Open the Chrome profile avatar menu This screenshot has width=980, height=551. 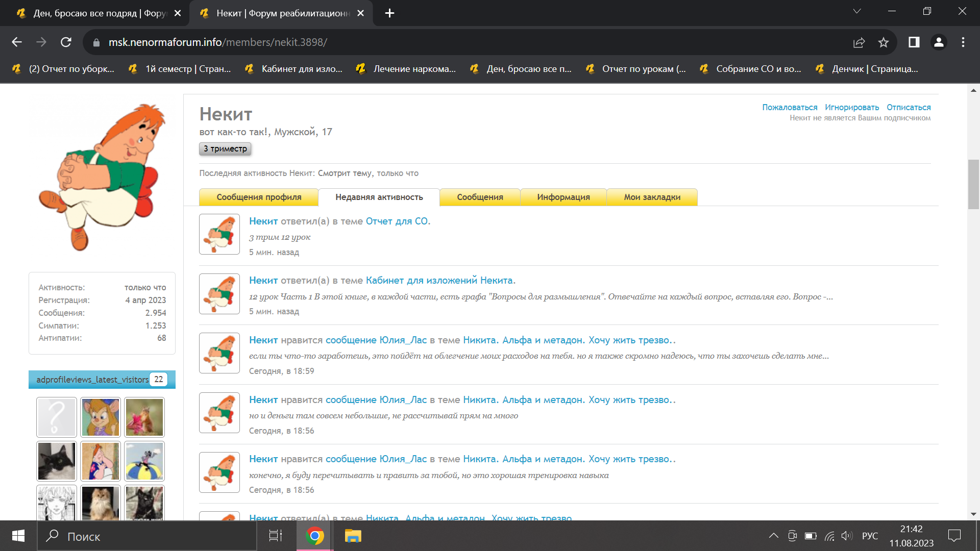point(939,42)
